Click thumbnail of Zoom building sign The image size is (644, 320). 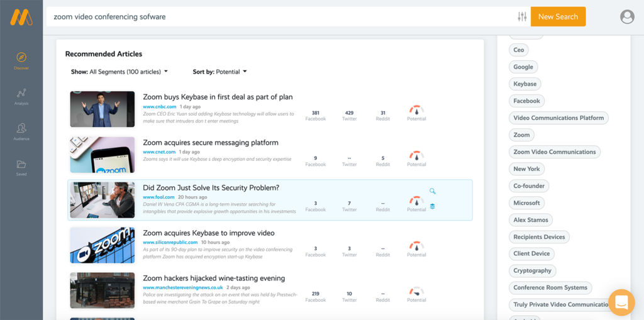(103, 245)
